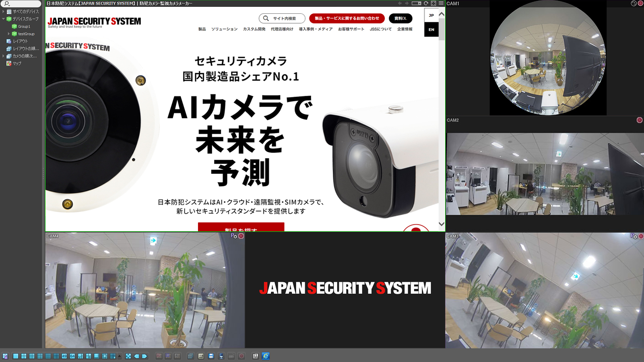
Task: Click webpage scrollbar up arrow
Action: 442,14
